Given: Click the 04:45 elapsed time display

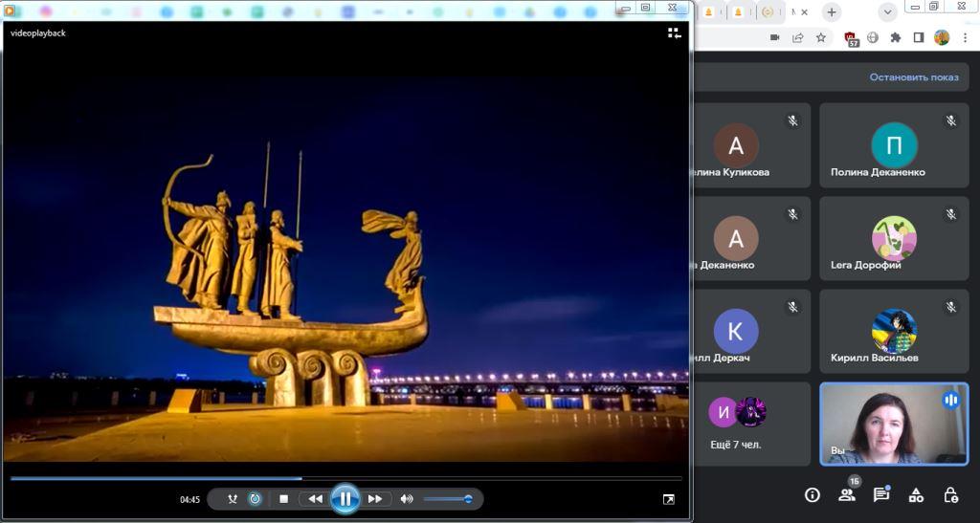Looking at the screenshot, I should coord(190,499).
